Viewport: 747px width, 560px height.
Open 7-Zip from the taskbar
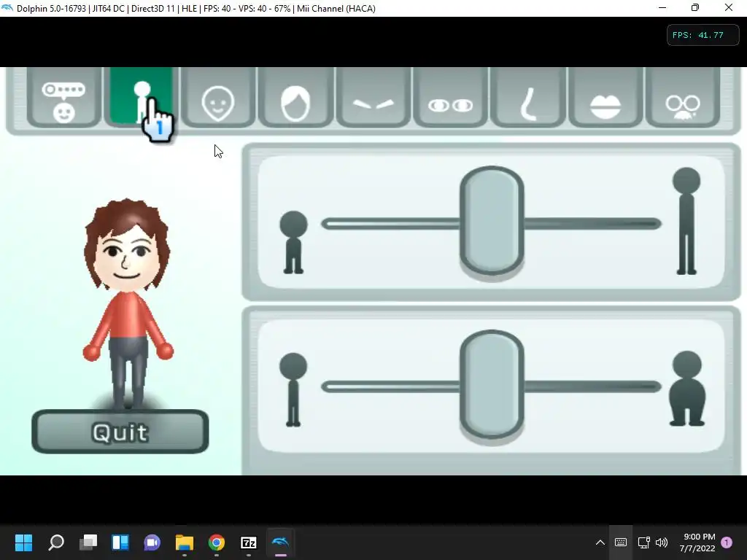coord(249,542)
